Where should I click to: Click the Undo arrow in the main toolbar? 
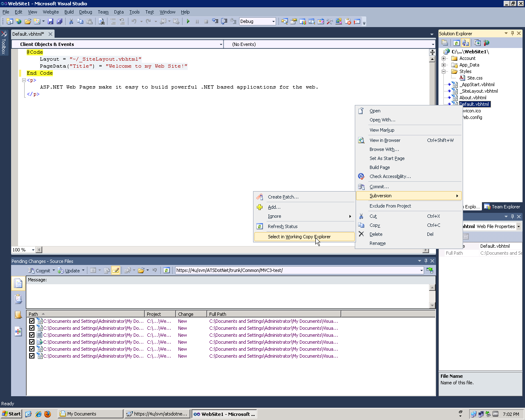click(134, 21)
